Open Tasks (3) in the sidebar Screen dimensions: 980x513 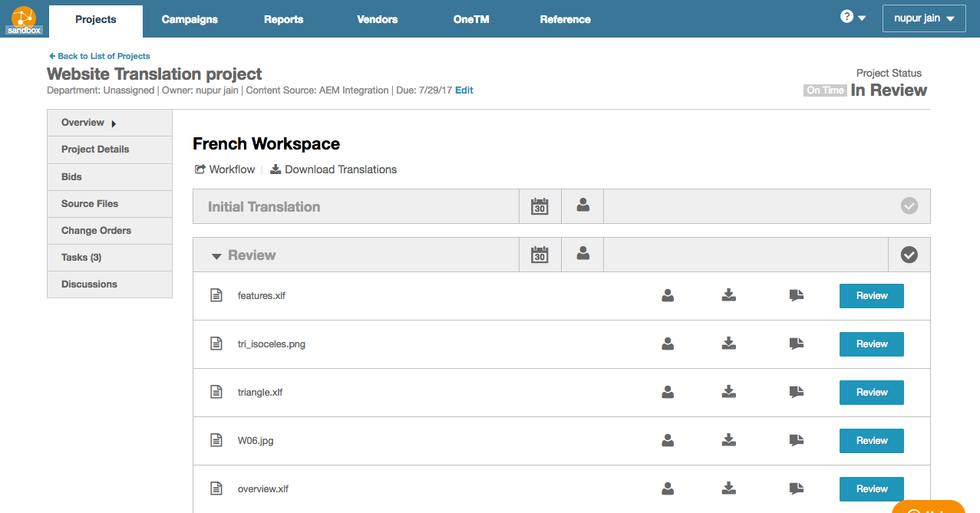point(81,258)
